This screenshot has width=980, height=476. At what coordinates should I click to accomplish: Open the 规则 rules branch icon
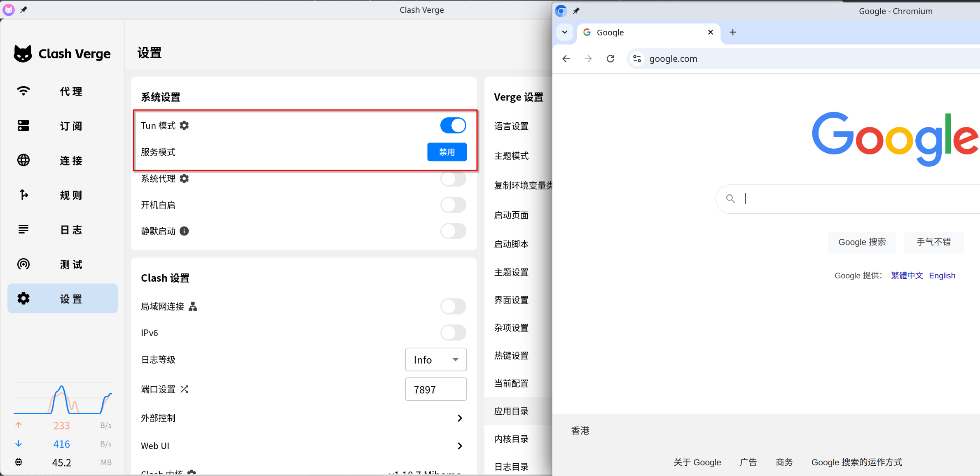pos(23,195)
